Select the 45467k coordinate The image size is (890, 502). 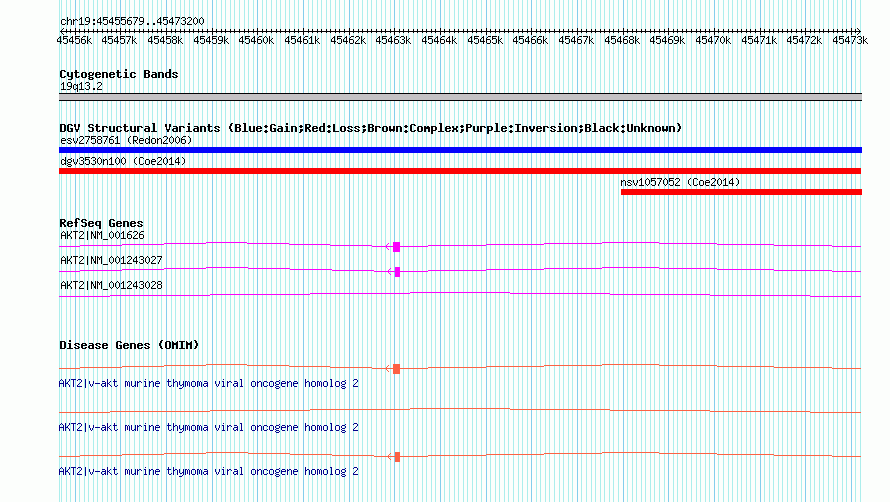tap(576, 40)
